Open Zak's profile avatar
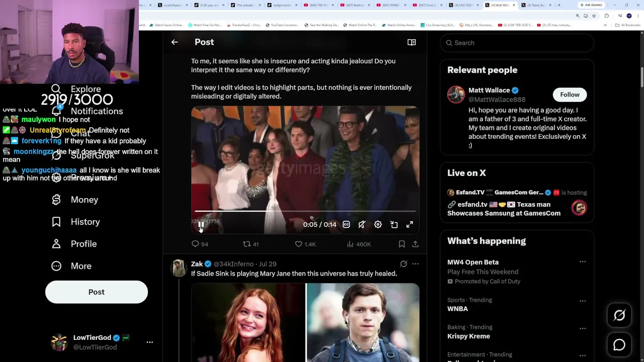The width and height of the screenshot is (644, 362). (179, 268)
